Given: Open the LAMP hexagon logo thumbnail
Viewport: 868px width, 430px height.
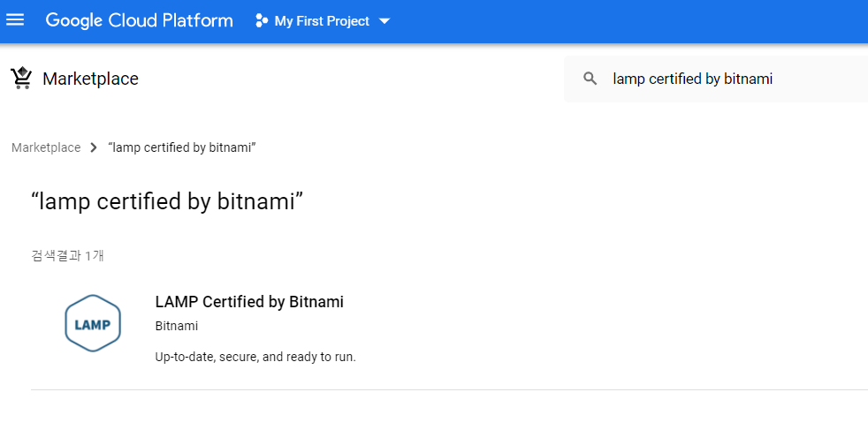Looking at the screenshot, I should point(93,323).
